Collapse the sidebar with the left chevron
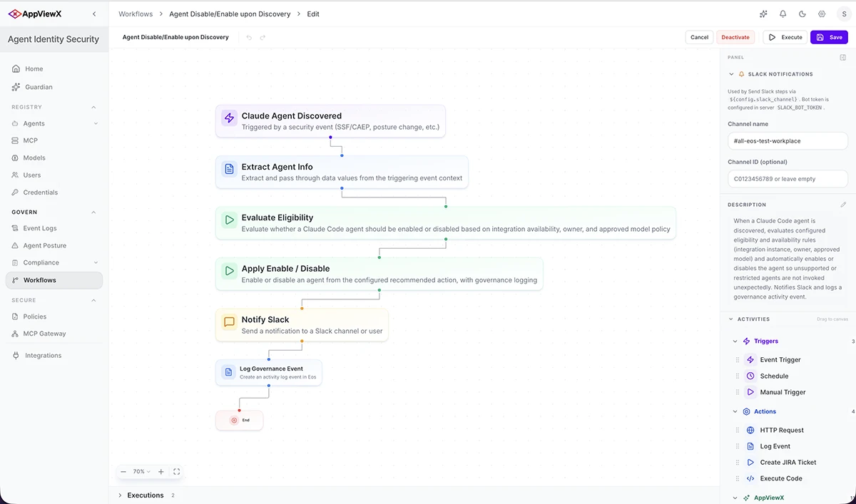This screenshot has width=856, height=504. (95, 14)
